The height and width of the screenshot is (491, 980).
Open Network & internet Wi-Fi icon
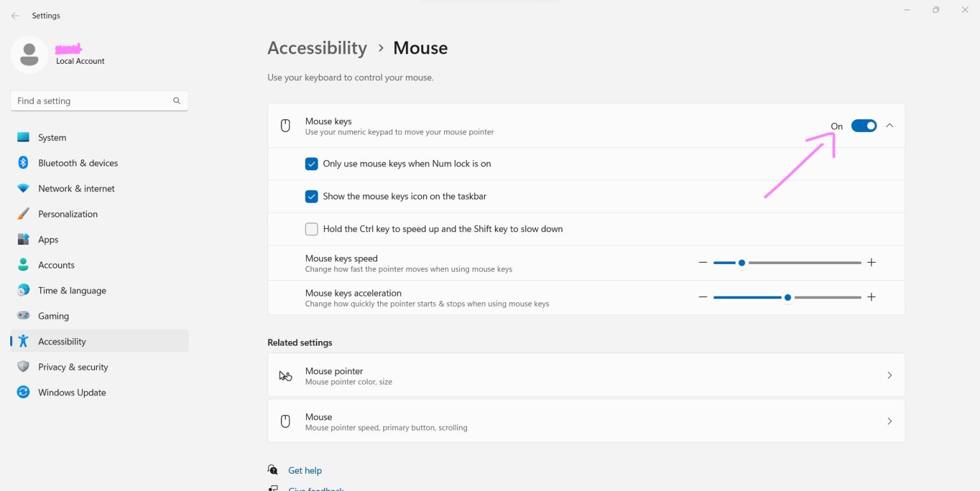24,188
